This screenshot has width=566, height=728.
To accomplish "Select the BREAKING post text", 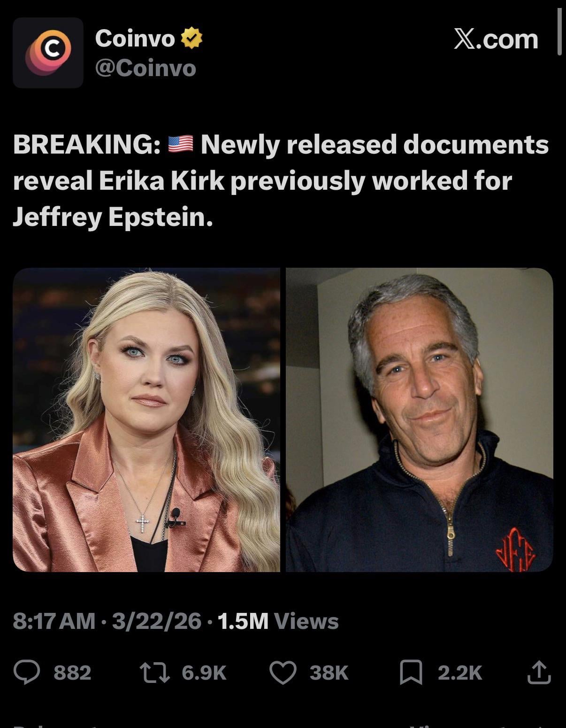I will pos(281,181).
